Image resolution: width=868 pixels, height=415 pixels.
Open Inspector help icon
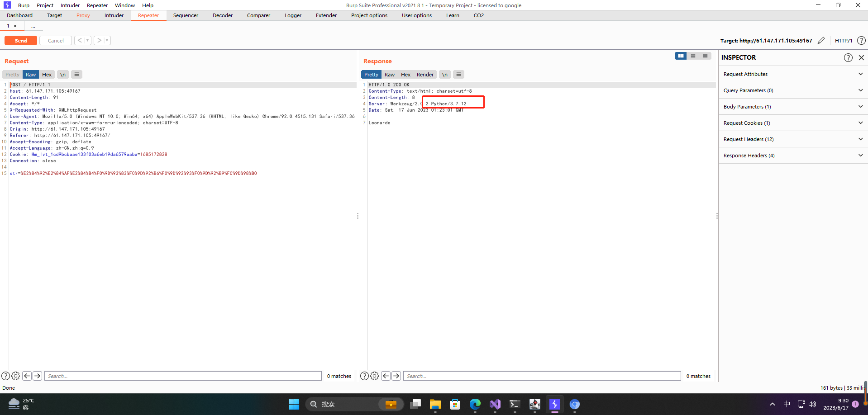848,57
